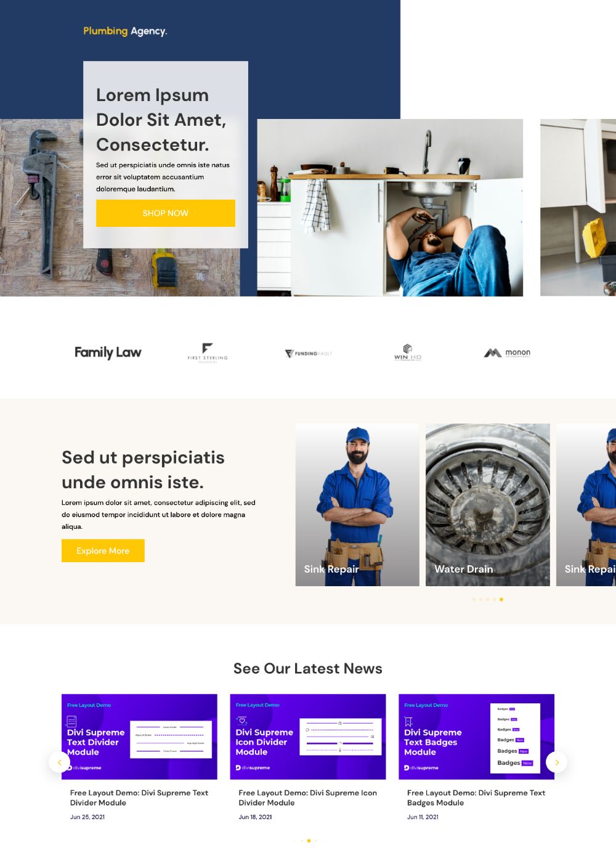The height and width of the screenshot is (850, 616).
Task: Select the active news pagination dot
Action: click(x=309, y=841)
